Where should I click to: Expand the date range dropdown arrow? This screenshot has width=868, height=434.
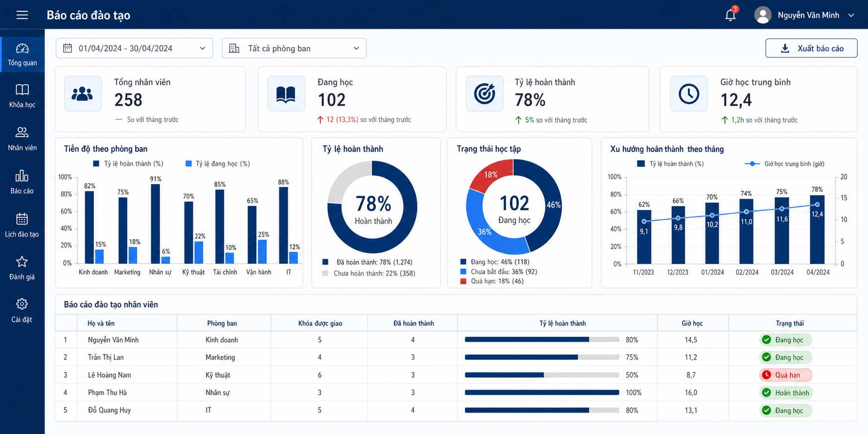203,48
